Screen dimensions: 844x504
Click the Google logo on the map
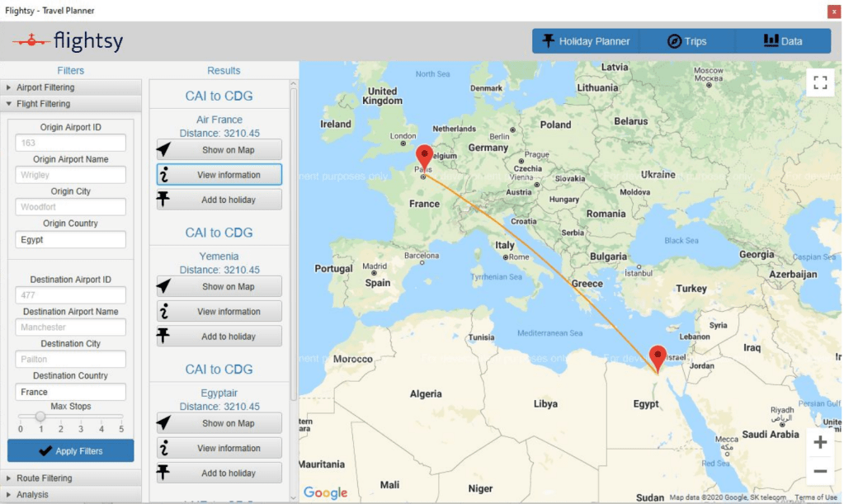pos(325,492)
